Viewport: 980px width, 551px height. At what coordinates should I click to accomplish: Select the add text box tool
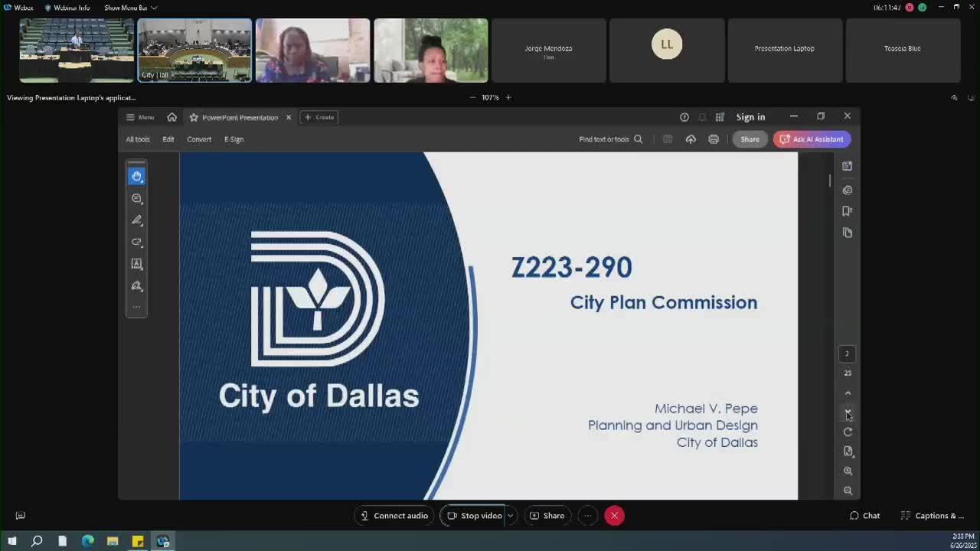tap(136, 263)
